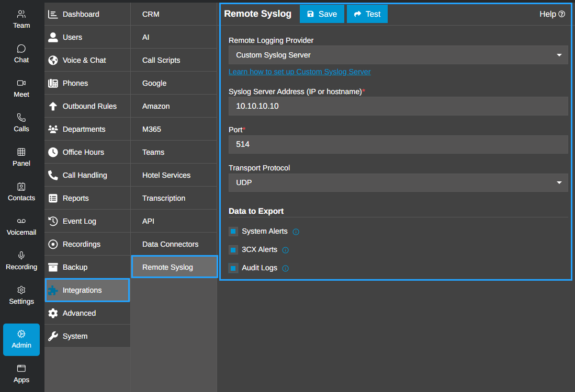Click the Event Log history icon

point(53,221)
